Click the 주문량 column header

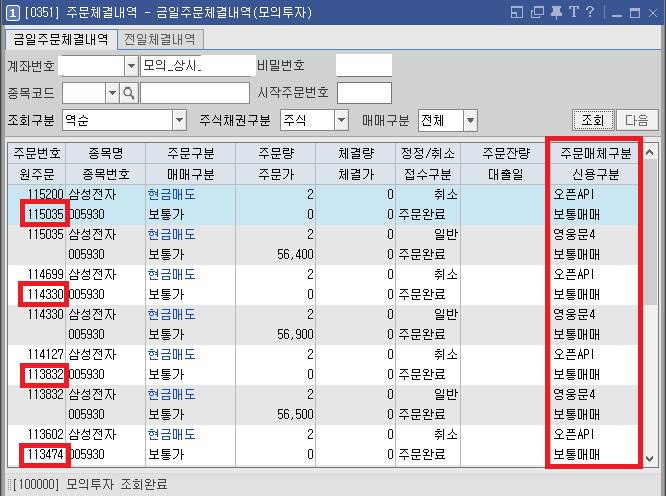click(276, 153)
